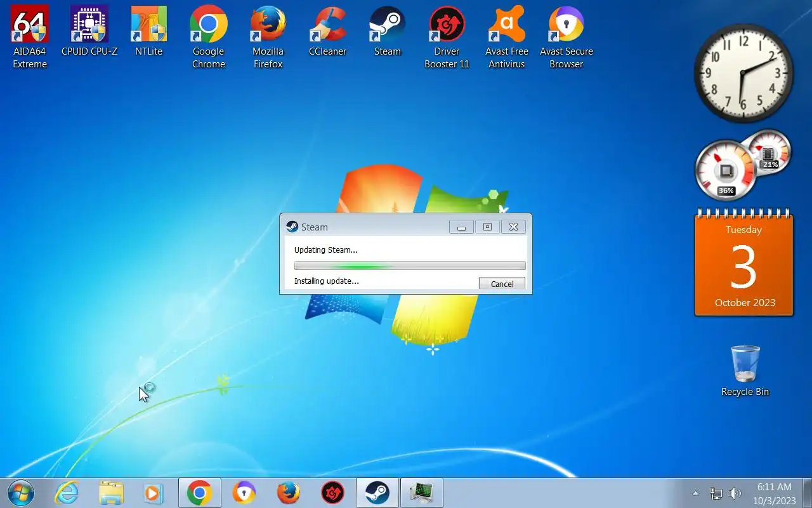
Task: Maximize the Steam updater window
Action: (487, 227)
